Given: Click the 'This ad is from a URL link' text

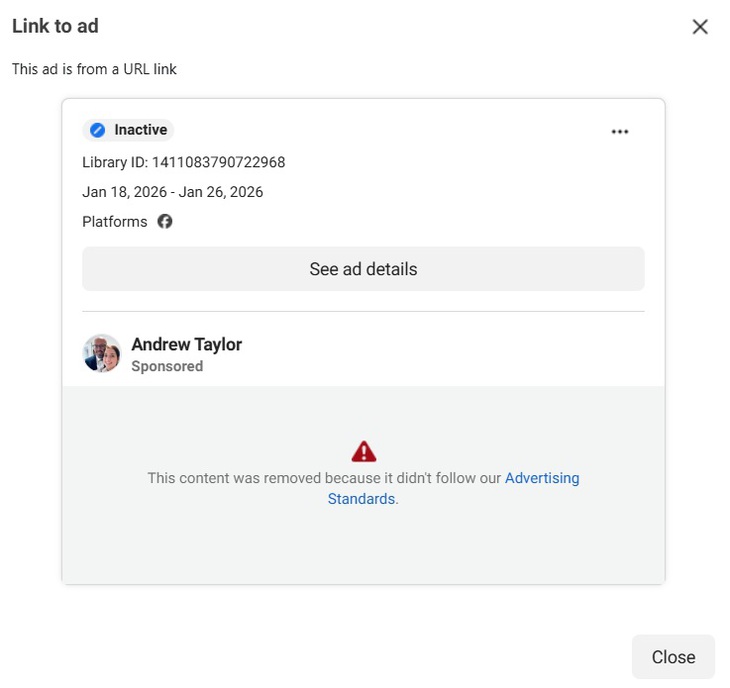Looking at the screenshot, I should point(94,69).
